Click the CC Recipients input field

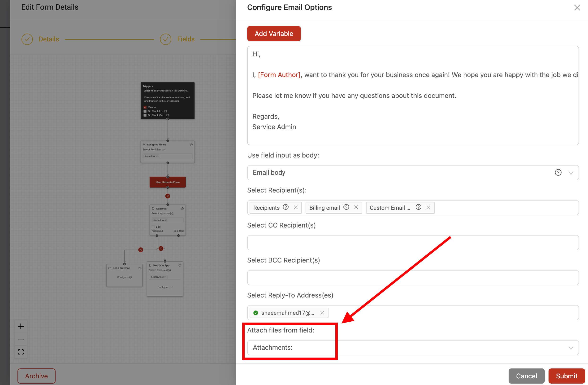point(413,243)
